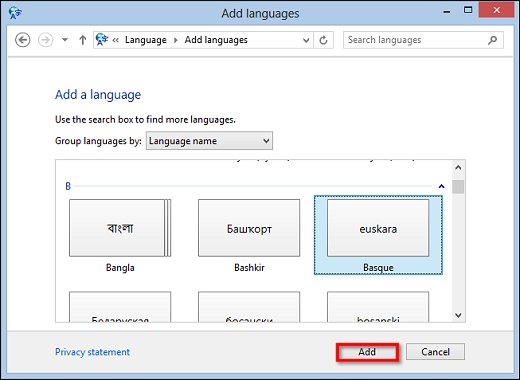Screen dimensions: 520x380
Task: Minimize the Add languages window
Action: tap(447, 12)
